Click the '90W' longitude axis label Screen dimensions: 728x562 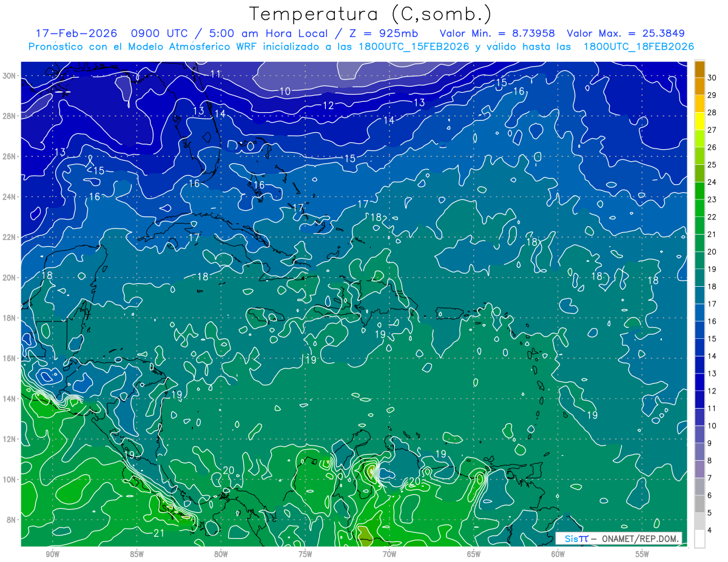point(52,554)
